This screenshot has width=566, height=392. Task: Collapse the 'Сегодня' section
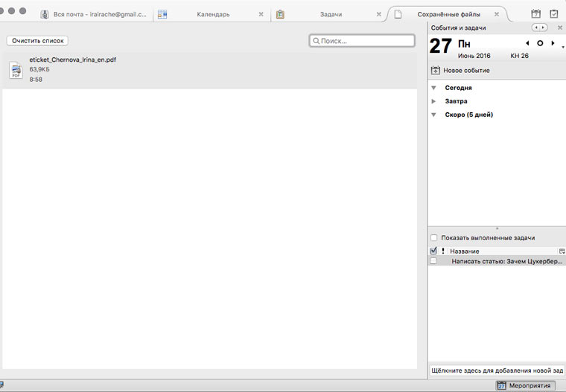pyautogui.click(x=433, y=88)
